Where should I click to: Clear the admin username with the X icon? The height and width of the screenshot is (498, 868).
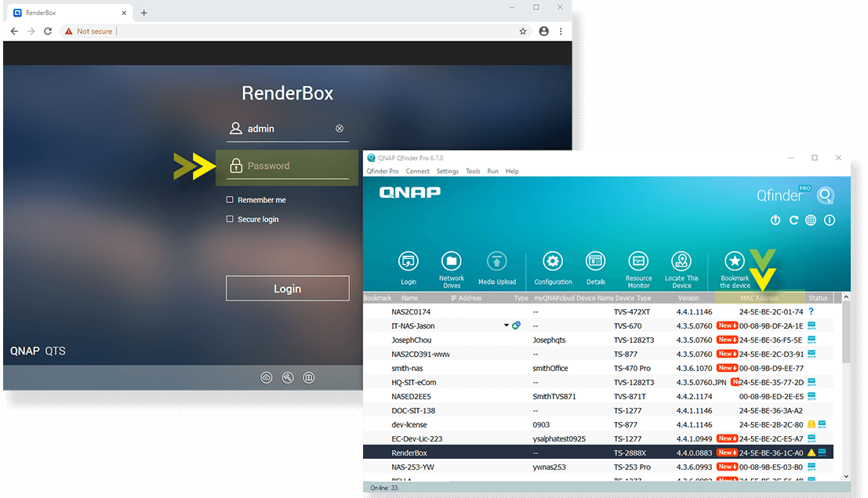click(340, 129)
